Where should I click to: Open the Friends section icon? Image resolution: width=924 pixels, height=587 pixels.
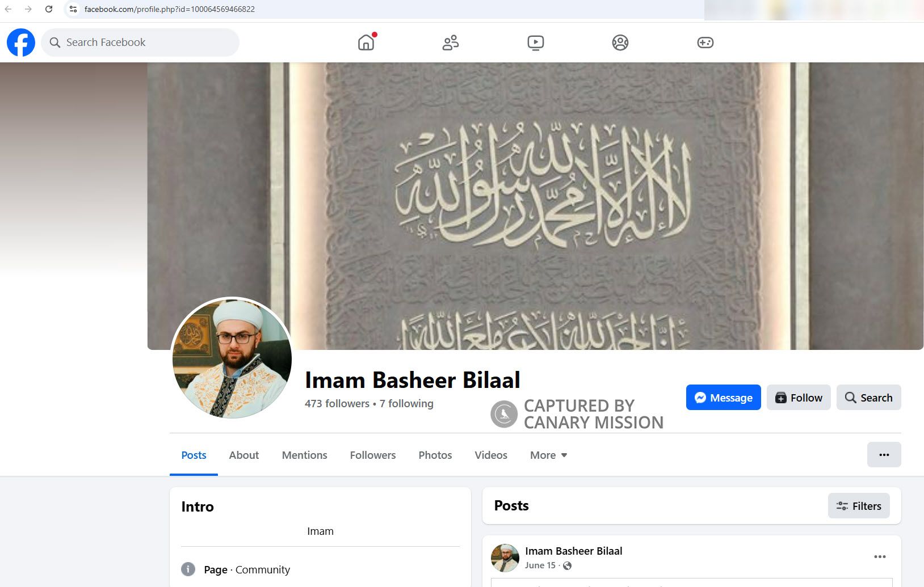click(x=450, y=42)
